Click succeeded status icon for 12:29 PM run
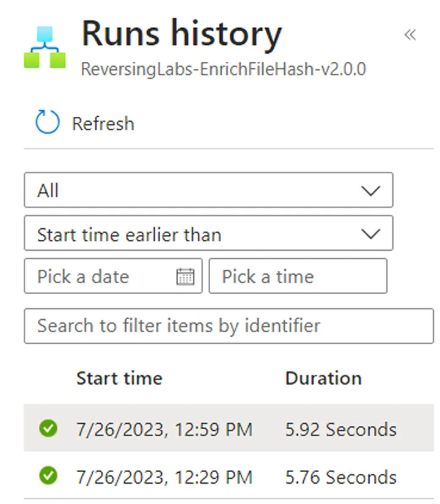Screen dimensions: 440x504 pyautogui.click(x=48, y=475)
